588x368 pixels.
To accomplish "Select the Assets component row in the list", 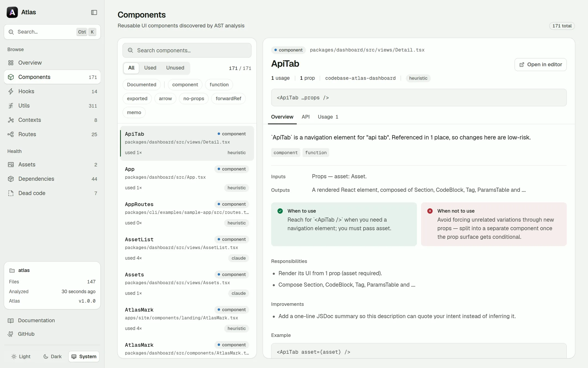I will point(187,284).
